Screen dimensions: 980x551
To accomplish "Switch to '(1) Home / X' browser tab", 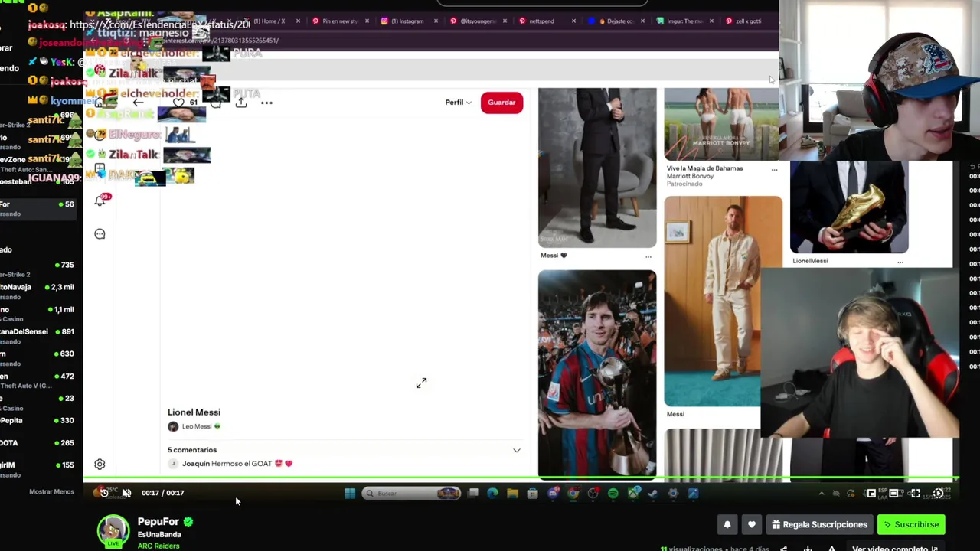I will click(x=269, y=21).
